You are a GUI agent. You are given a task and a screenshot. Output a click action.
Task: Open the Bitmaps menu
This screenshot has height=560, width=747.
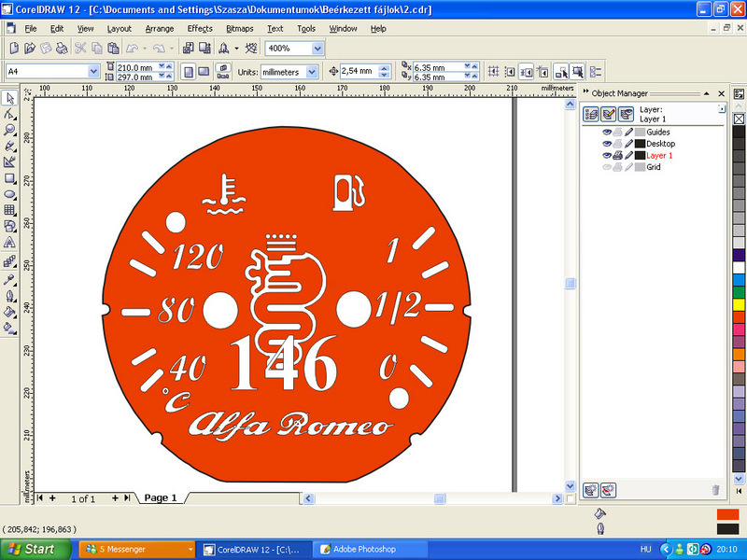240,29
